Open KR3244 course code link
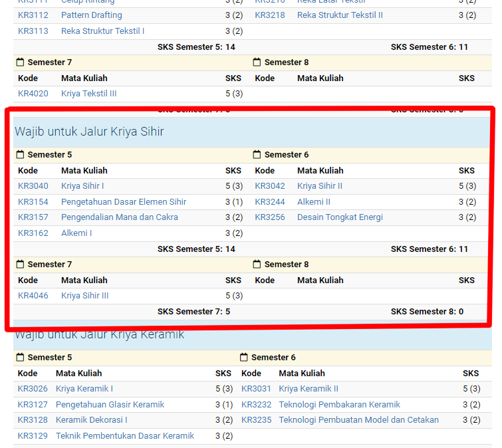Viewport: 502px width, 448px height. [x=269, y=202]
